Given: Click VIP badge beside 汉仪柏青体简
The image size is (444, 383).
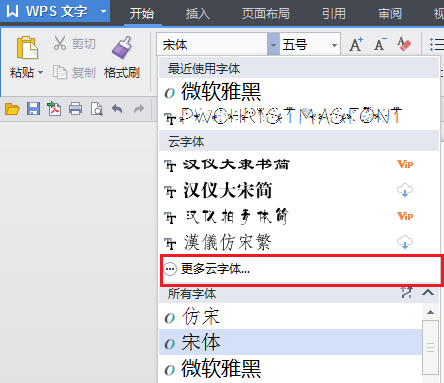Looking at the screenshot, I should pyautogui.click(x=405, y=216).
